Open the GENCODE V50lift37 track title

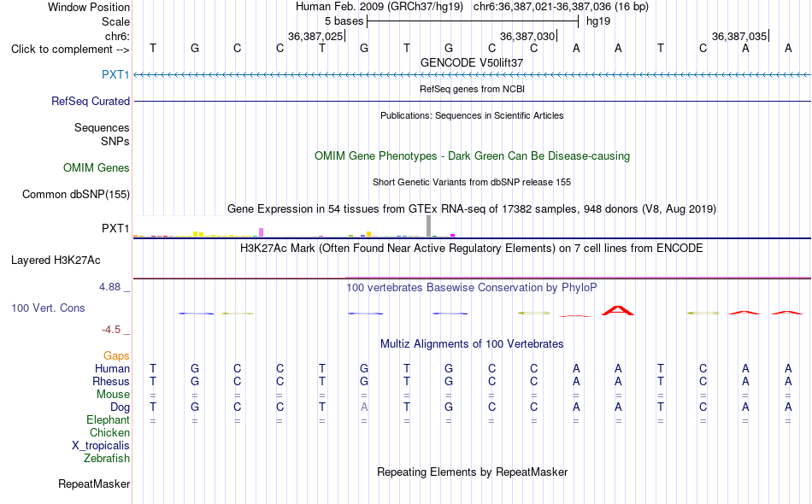[x=472, y=62]
